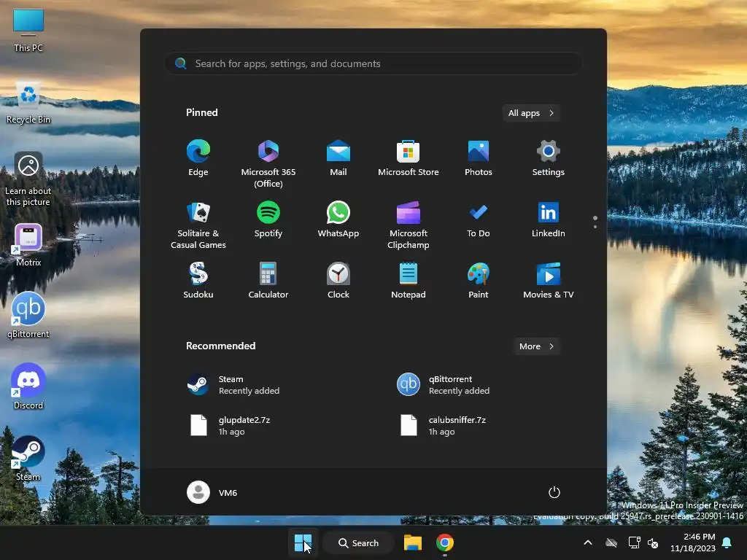The width and height of the screenshot is (747, 560).
Task: Open taskbar Search box
Action: pos(359,542)
